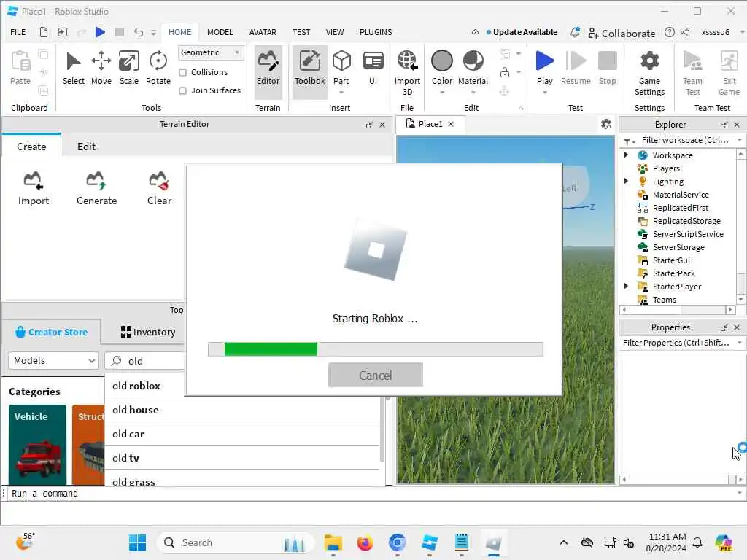Open the Material tool
Screen dimensions: 747x560
473,69
